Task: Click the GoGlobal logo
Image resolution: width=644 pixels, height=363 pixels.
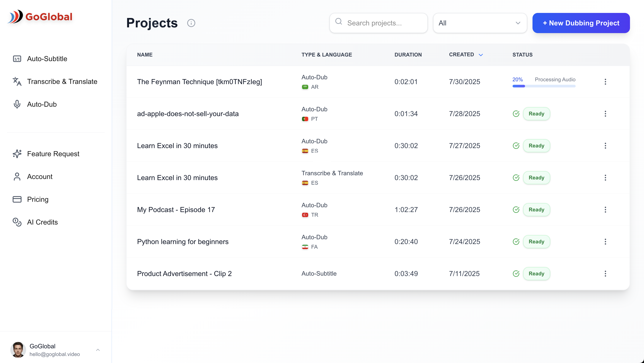Action: click(x=40, y=16)
